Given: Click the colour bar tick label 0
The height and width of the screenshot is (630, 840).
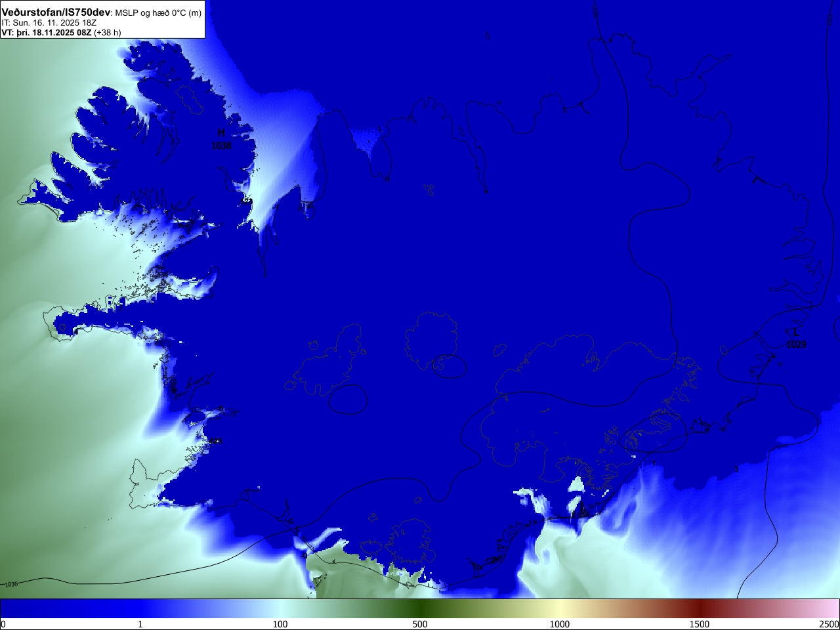Looking at the screenshot, I should click(3, 624).
